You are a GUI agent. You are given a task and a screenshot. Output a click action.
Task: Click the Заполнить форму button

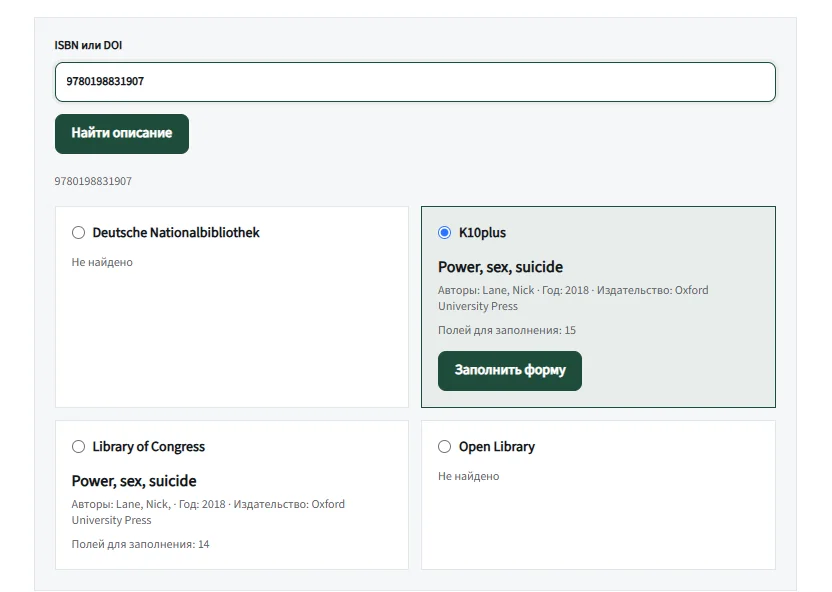pos(510,371)
